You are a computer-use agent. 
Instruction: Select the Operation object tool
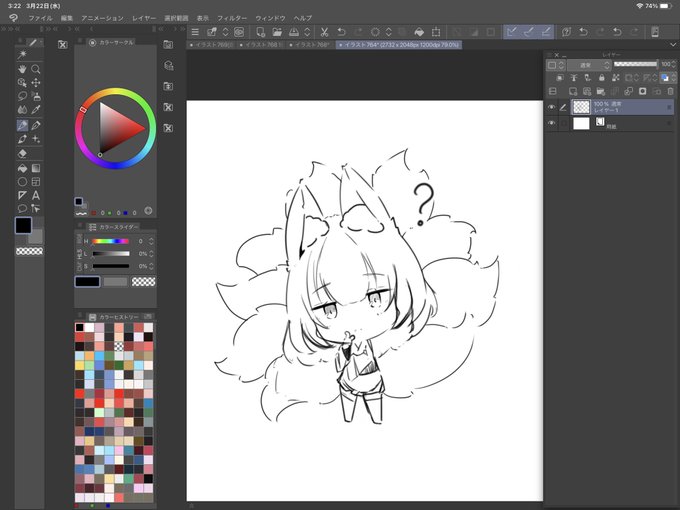click(22, 82)
